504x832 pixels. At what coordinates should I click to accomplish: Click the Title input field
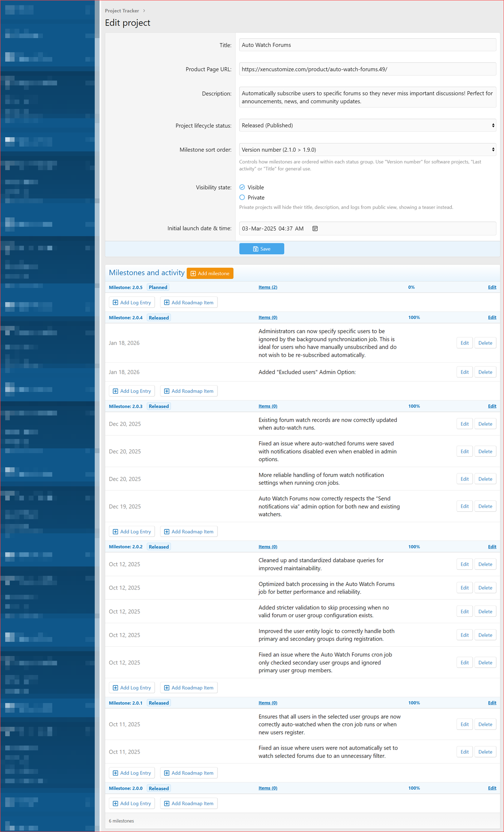(x=367, y=45)
